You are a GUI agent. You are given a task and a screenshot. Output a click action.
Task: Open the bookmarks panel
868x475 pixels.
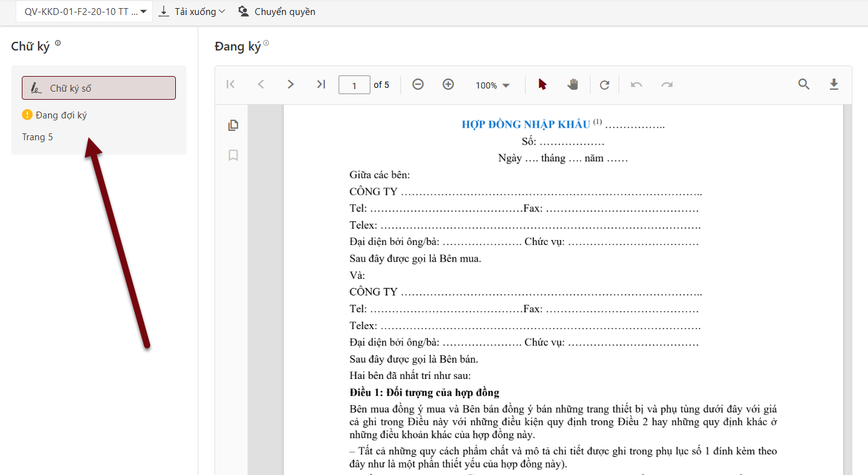(x=233, y=155)
